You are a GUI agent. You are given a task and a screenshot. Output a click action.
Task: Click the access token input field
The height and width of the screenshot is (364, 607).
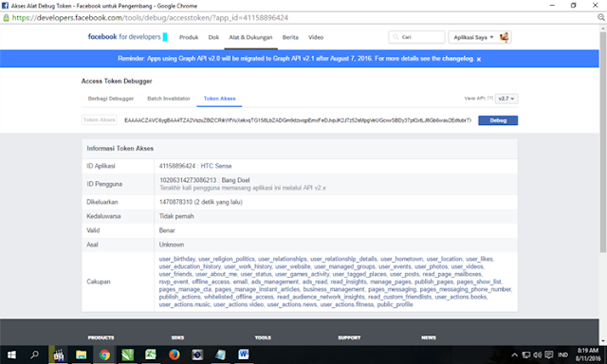point(297,120)
